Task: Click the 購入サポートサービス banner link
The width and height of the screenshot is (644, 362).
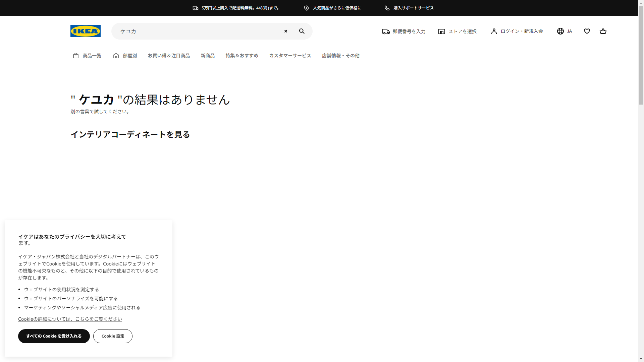Action: pos(413,8)
